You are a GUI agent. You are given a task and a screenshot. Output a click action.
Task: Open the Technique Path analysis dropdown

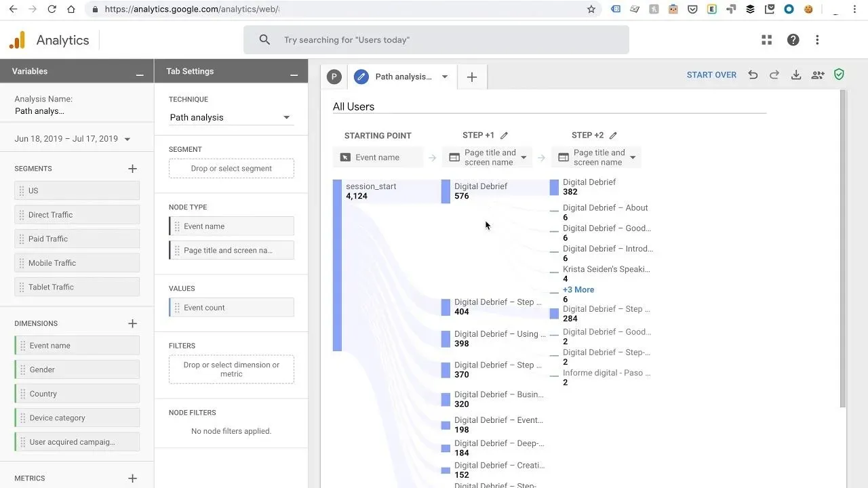(231, 117)
